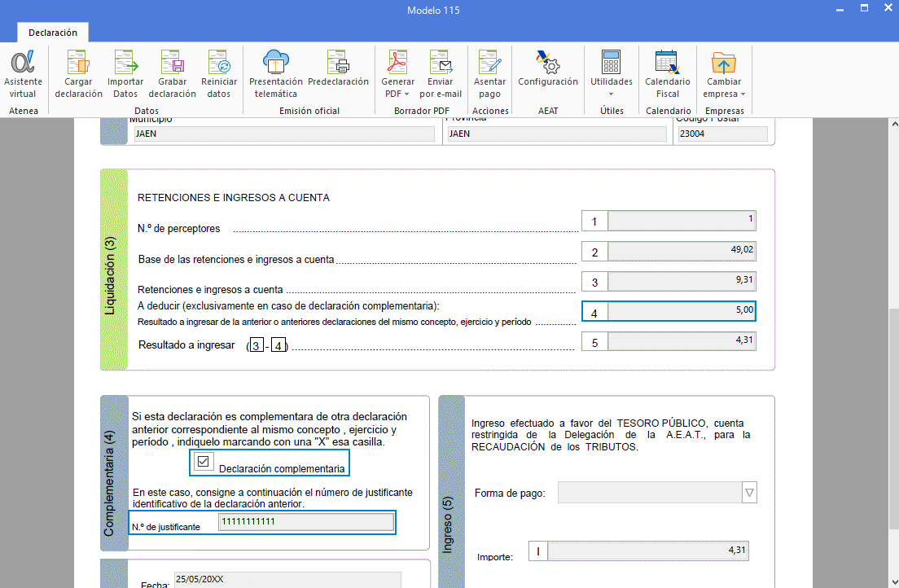899x588 pixels.
Task: Use the Grabar declaración tool
Action: (x=172, y=73)
